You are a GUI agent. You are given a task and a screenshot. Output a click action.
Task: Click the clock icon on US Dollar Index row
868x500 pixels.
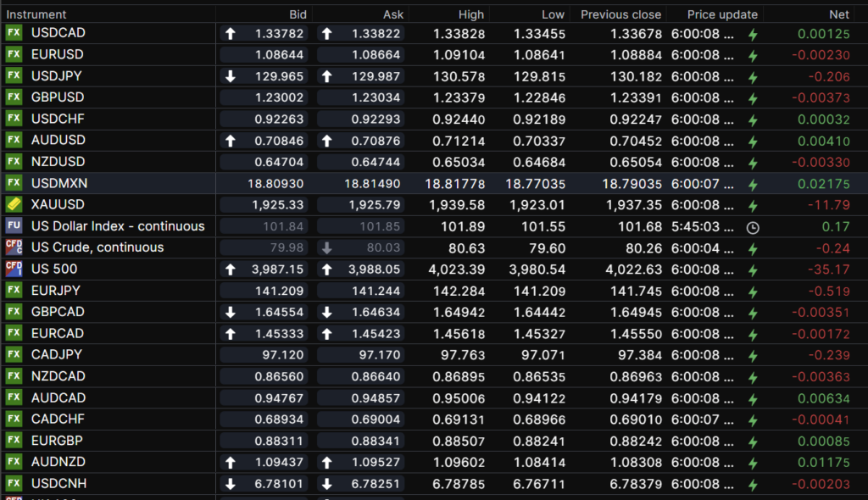click(752, 227)
